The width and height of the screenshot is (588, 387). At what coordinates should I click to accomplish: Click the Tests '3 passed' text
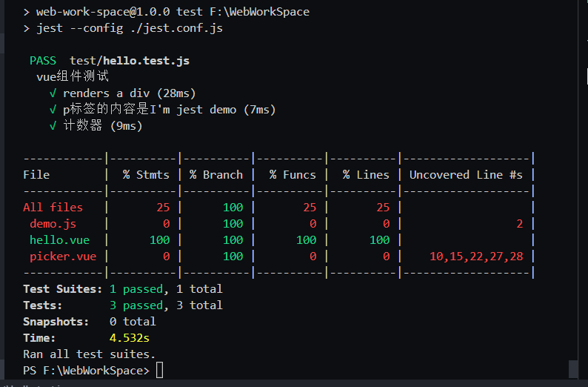[x=136, y=305]
